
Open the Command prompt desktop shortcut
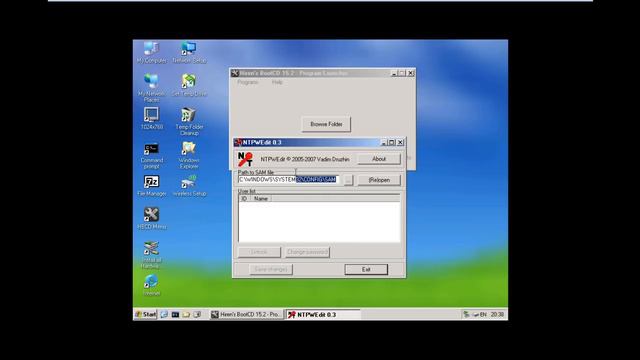(151, 155)
